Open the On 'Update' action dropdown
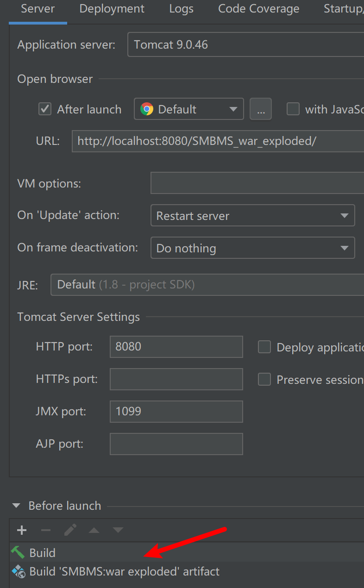 [252, 216]
